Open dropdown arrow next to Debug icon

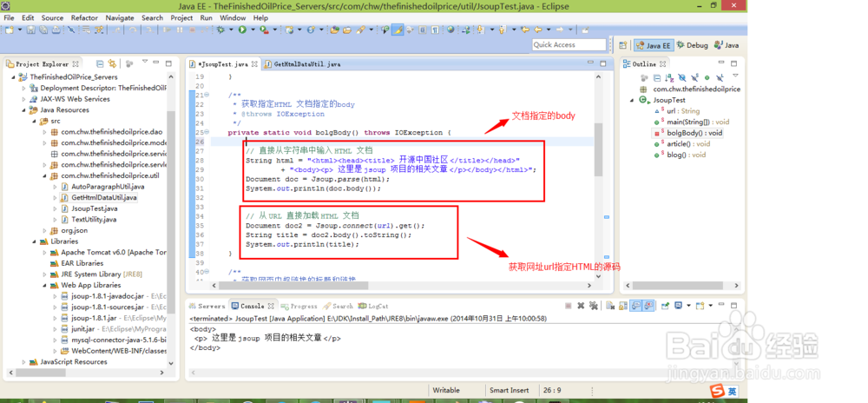(x=231, y=30)
